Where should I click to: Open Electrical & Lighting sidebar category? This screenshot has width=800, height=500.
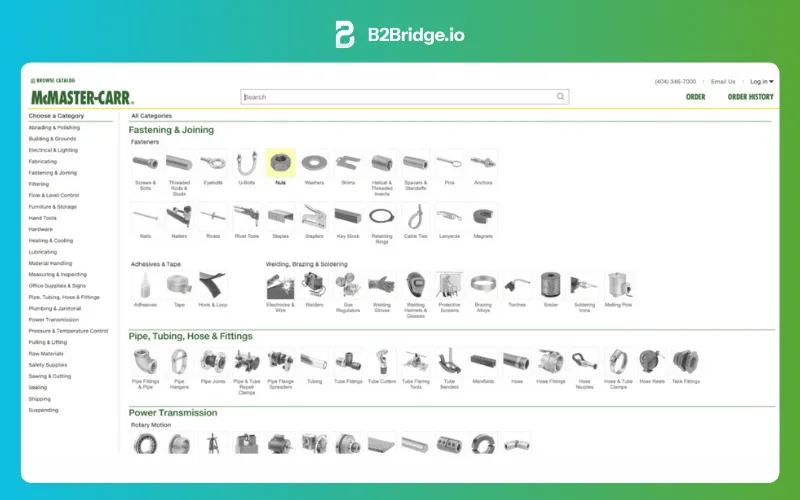pos(53,150)
